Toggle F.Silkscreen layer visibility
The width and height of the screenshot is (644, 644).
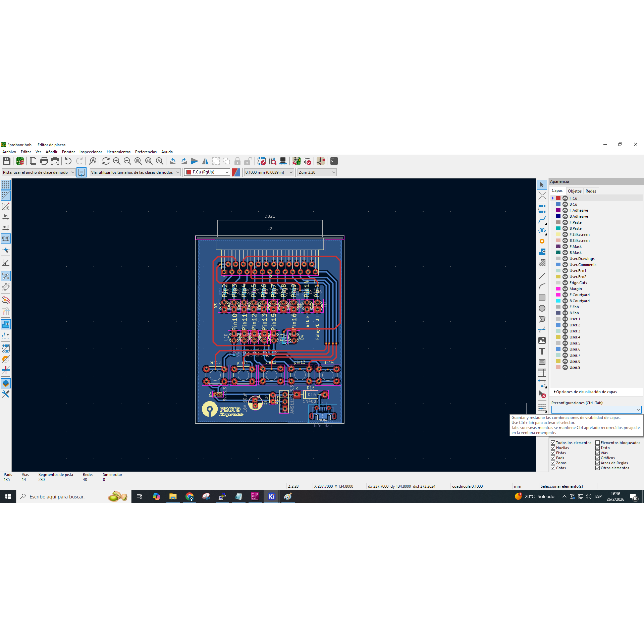(x=565, y=234)
